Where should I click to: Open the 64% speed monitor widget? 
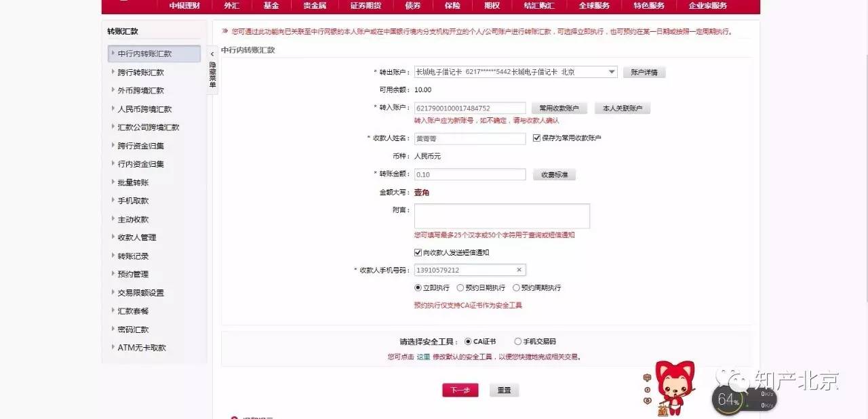pyautogui.click(x=744, y=399)
